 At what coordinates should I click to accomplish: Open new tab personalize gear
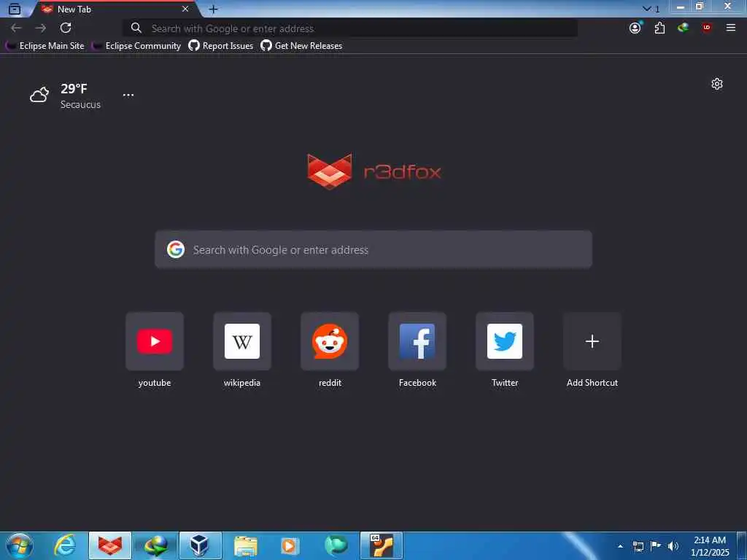(717, 84)
